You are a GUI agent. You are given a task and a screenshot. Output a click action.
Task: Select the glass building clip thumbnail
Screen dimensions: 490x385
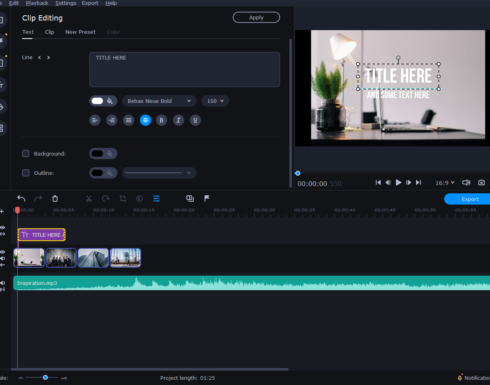pyautogui.click(x=93, y=258)
